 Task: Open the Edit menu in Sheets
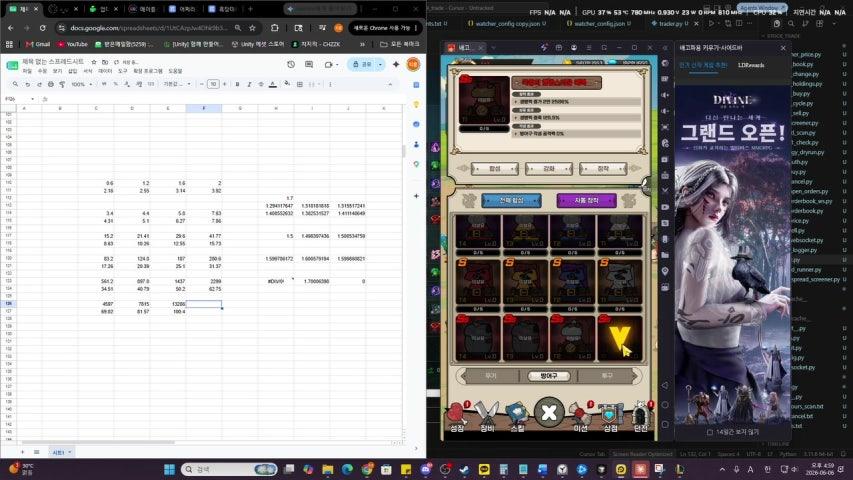(x=42, y=71)
